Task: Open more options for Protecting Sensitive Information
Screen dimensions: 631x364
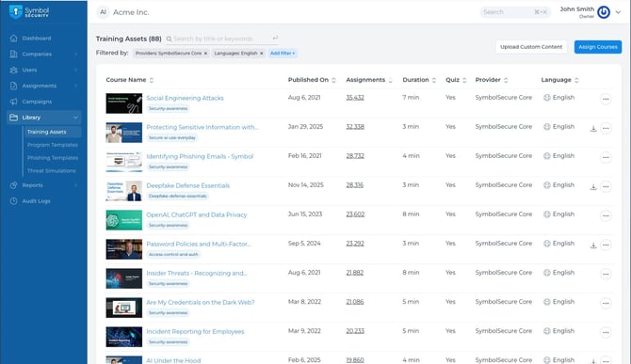Action: coord(606,128)
